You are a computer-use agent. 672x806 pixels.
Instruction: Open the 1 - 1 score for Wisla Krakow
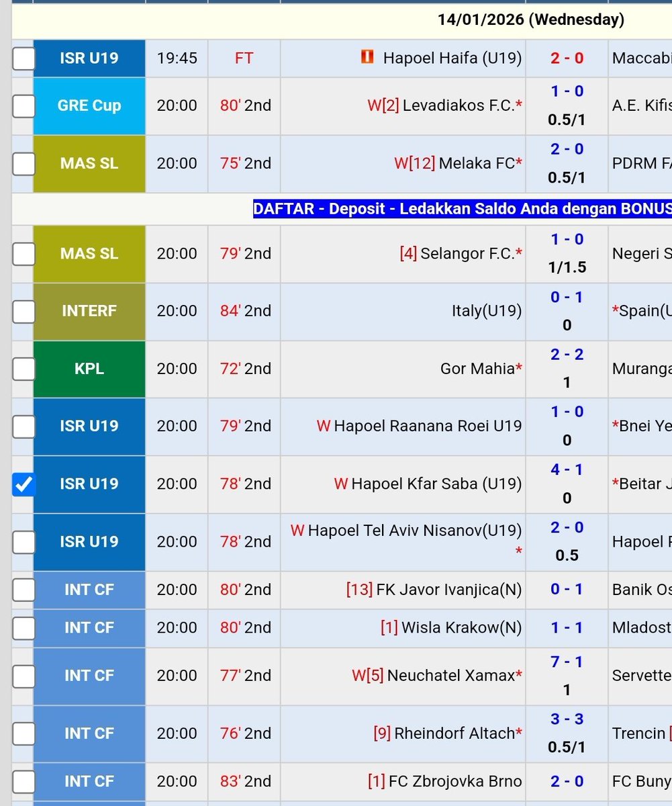pos(567,627)
